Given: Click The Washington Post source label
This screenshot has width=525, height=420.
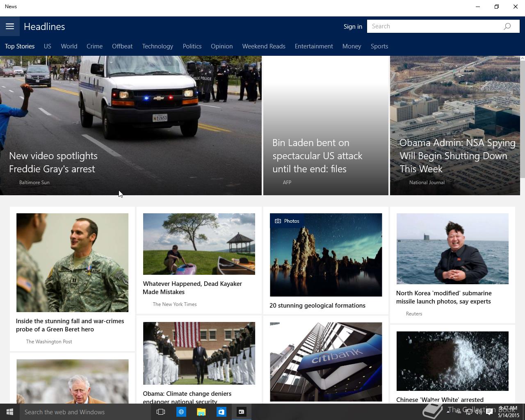Looking at the screenshot, I should (49, 342).
